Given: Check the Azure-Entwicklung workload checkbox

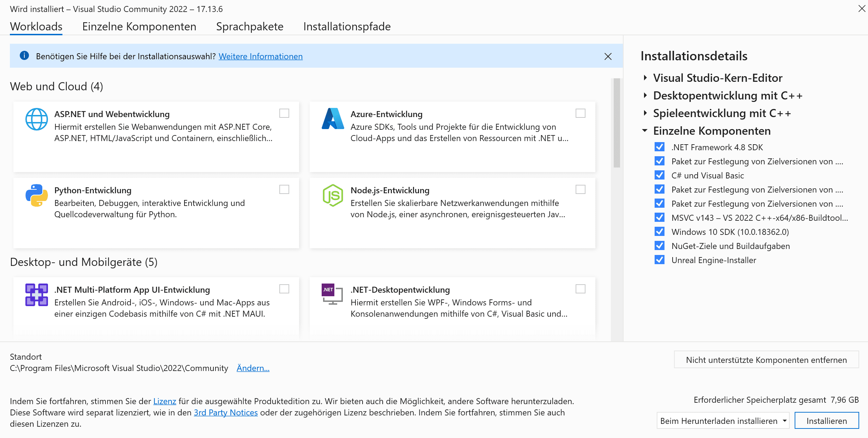Looking at the screenshot, I should pos(580,113).
